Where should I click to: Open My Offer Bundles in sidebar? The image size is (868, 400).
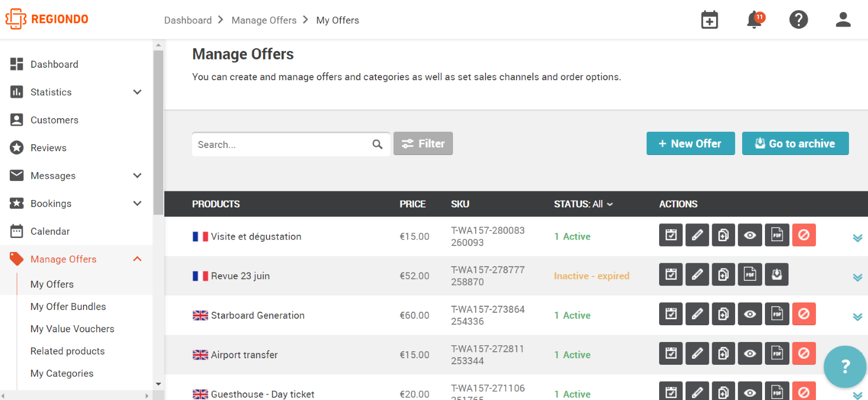[x=68, y=307]
